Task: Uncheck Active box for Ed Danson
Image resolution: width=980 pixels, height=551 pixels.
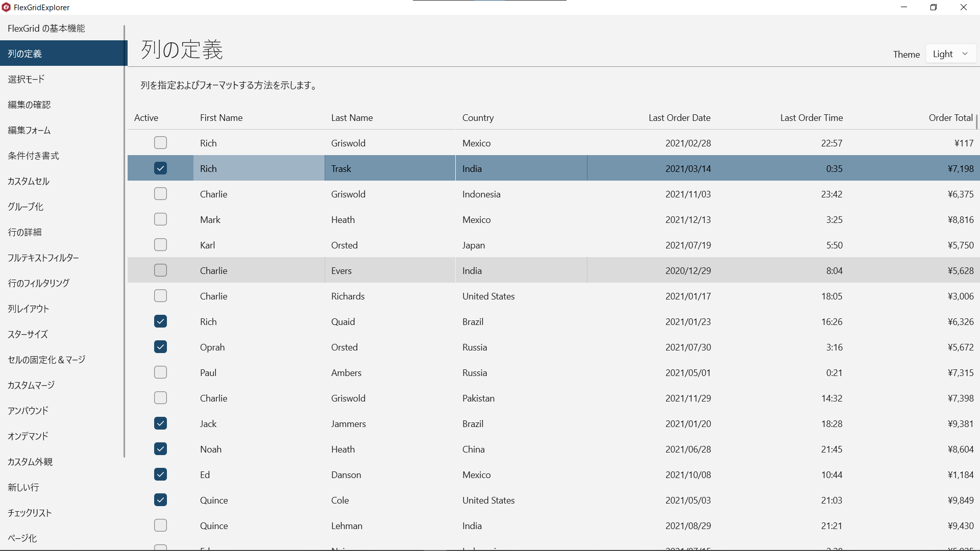Action: (160, 474)
